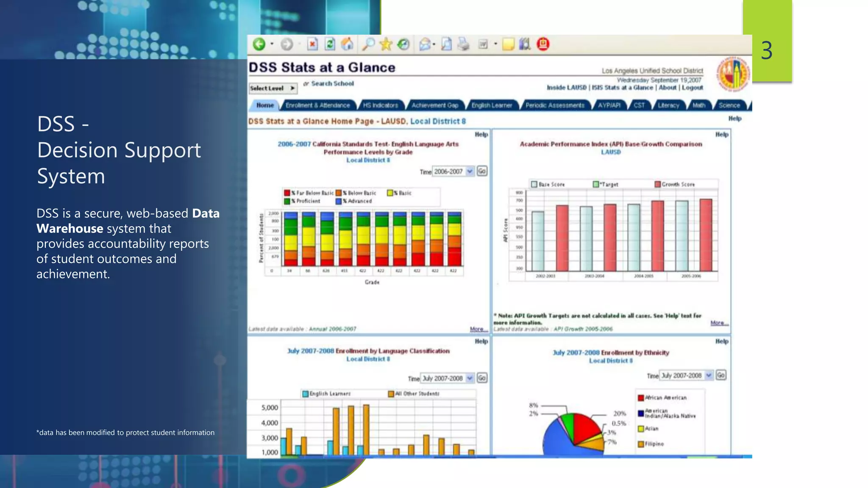Image resolution: width=868 pixels, height=488 pixels.
Task: Switch to the Home tab
Action: [265, 105]
